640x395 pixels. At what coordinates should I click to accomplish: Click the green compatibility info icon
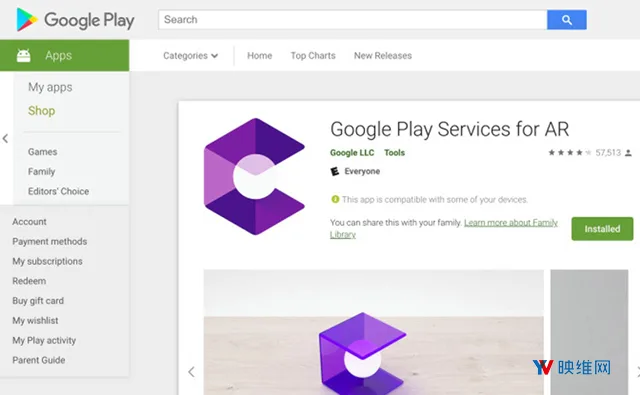335,199
